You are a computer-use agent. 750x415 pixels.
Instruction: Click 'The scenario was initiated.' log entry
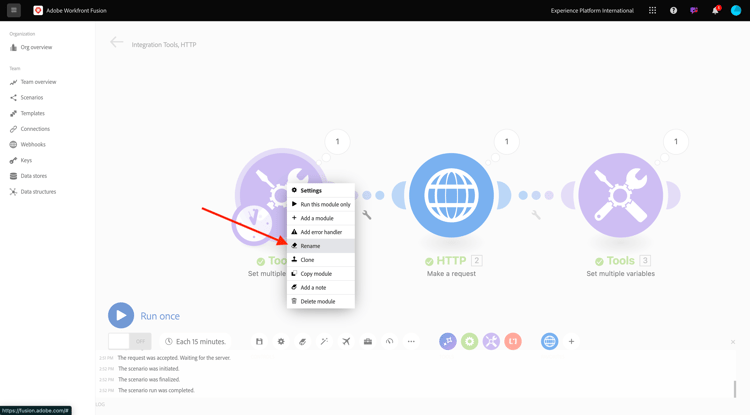tap(149, 369)
